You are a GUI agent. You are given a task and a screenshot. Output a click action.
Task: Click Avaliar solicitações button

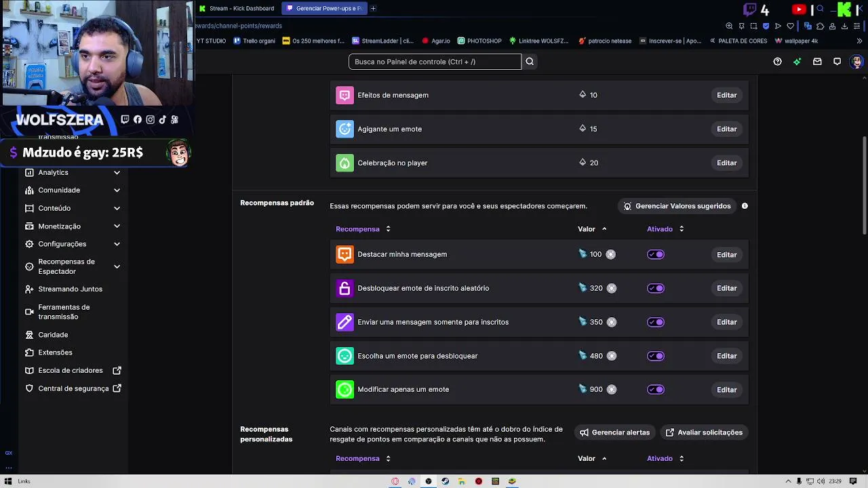(x=704, y=432)
